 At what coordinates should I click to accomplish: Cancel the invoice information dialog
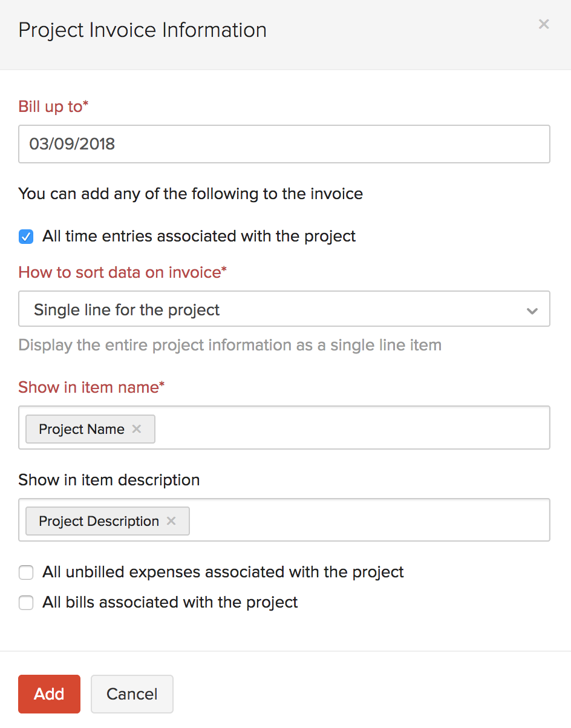pyautogui.click(x=132, y=694)
